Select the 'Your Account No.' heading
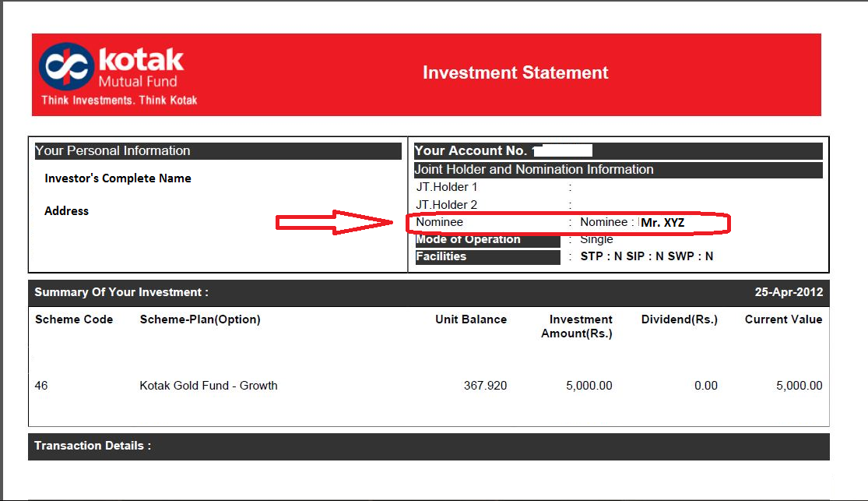868x501 pixels. click(x=470, y=150)
